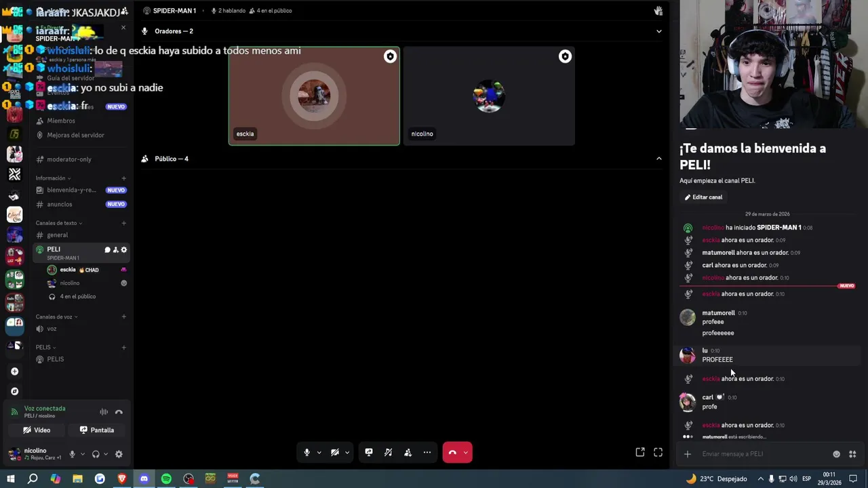Add a channel to Canales de texto
This screenshot has width=868, height=488.
(x=123, y=223)
